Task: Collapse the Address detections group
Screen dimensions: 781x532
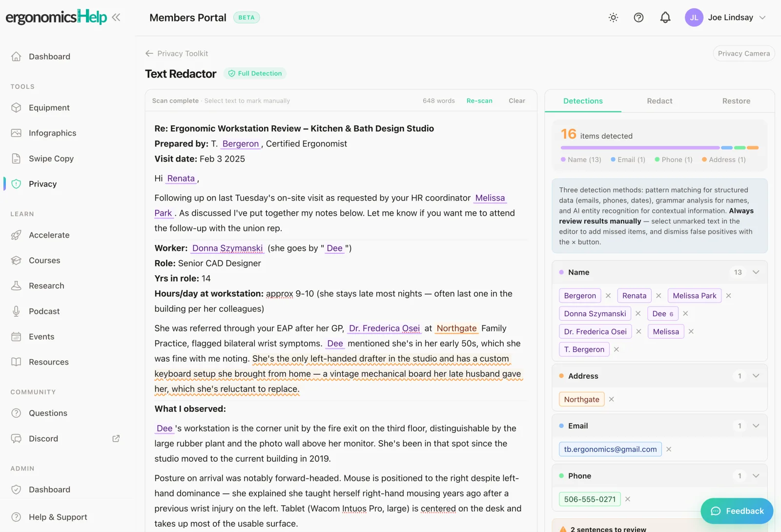Action: click(x=756, y=376)
